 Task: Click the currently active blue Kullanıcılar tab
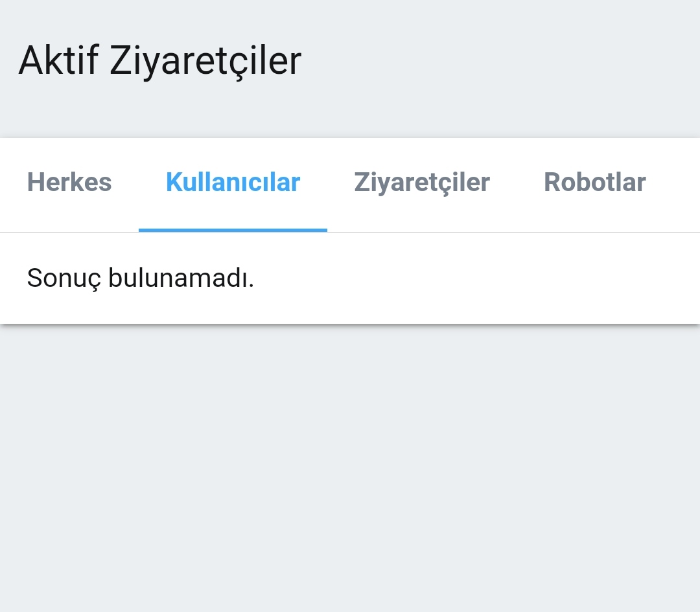[233, 183]
